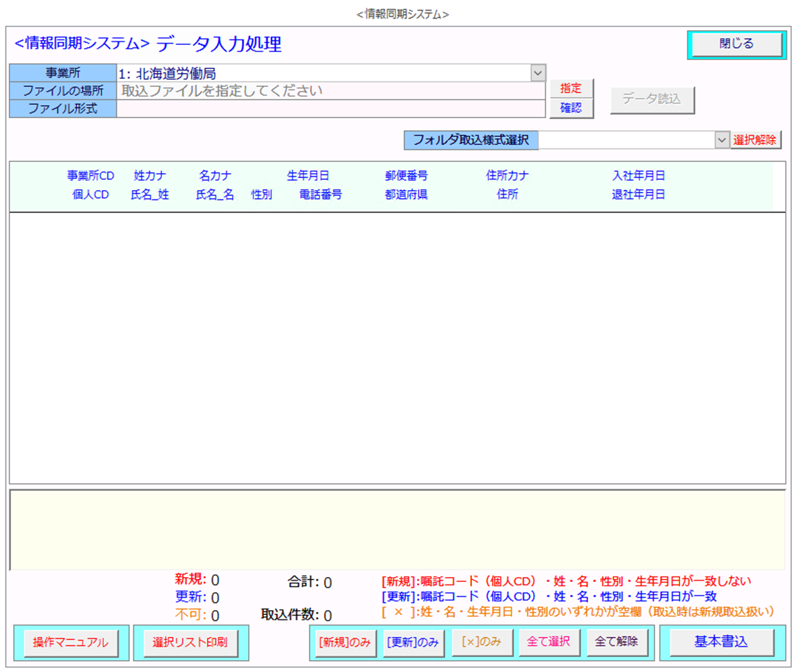Click the 閉じる button
Viewport: 797px width, 672px height.
(x=736, y=44)
